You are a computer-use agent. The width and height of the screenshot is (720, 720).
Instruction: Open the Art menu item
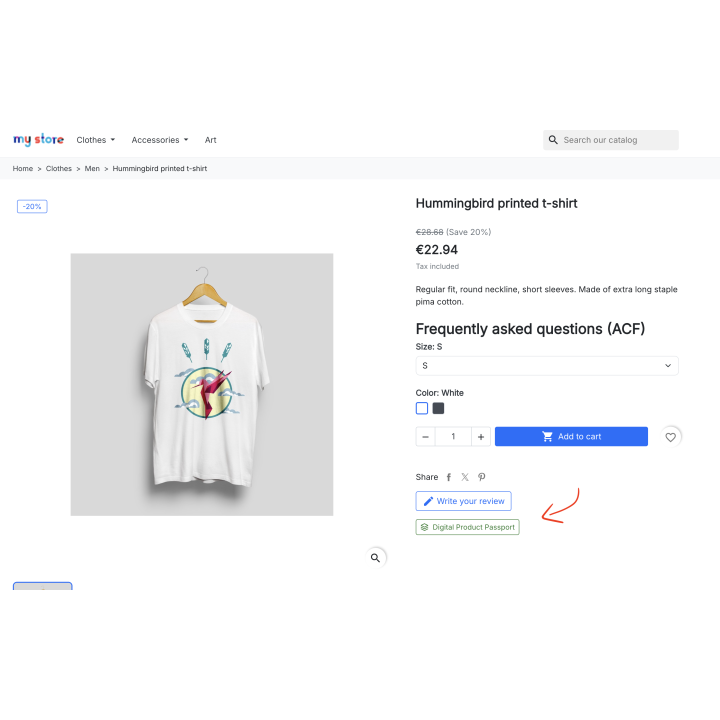[x=211, y=140]
